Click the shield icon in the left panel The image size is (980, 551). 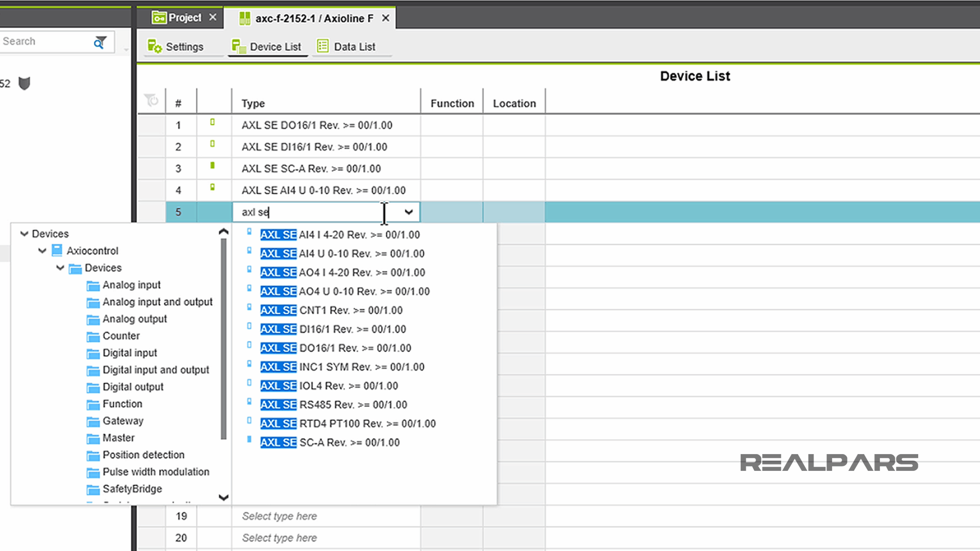[x=23, y=83]
